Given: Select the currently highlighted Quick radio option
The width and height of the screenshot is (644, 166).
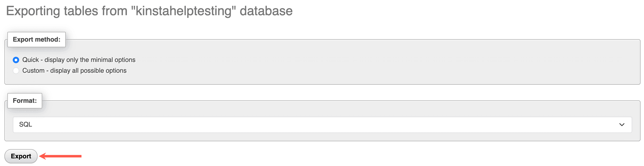Looking at the screenshot, I should [16, 60].
